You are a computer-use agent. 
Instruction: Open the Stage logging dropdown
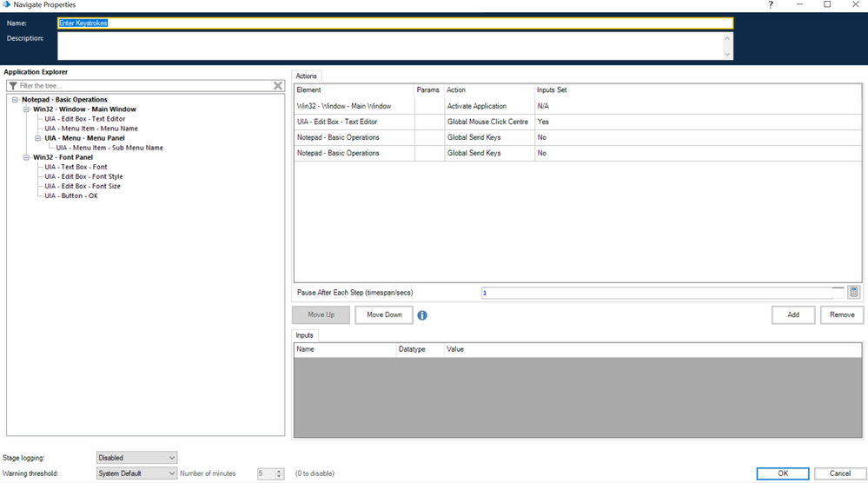136,458
